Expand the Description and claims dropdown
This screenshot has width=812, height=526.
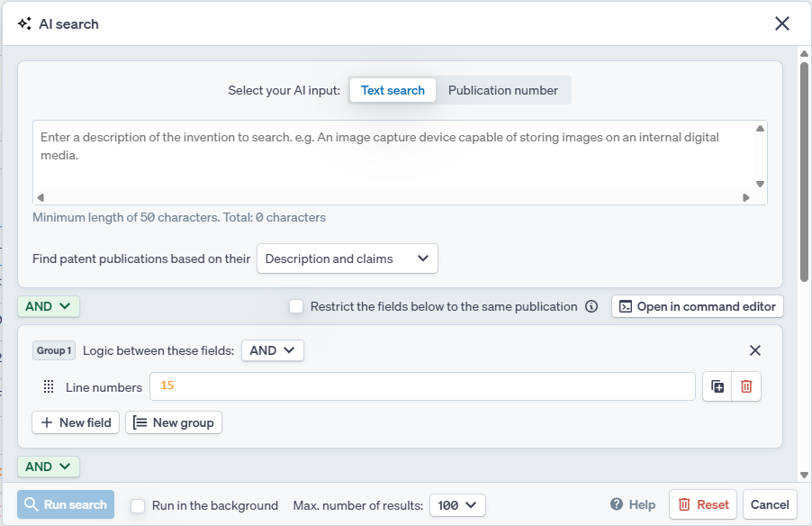[347, 258]
